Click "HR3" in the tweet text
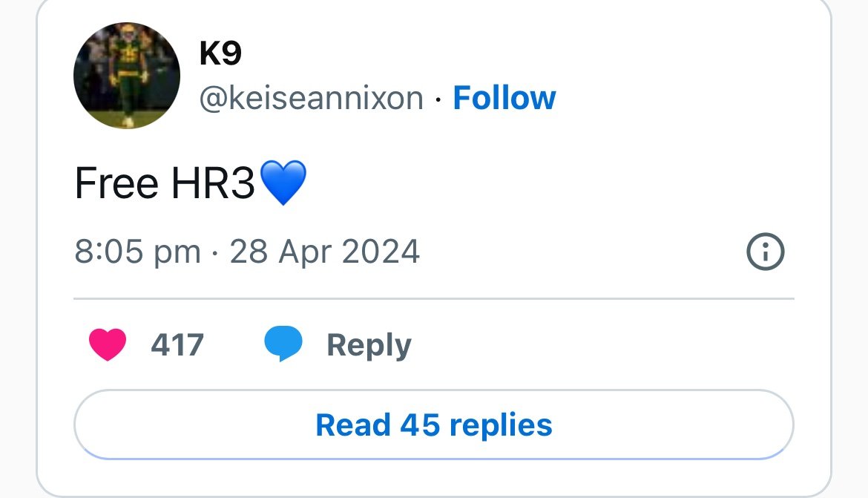 (x=213, y=183)
